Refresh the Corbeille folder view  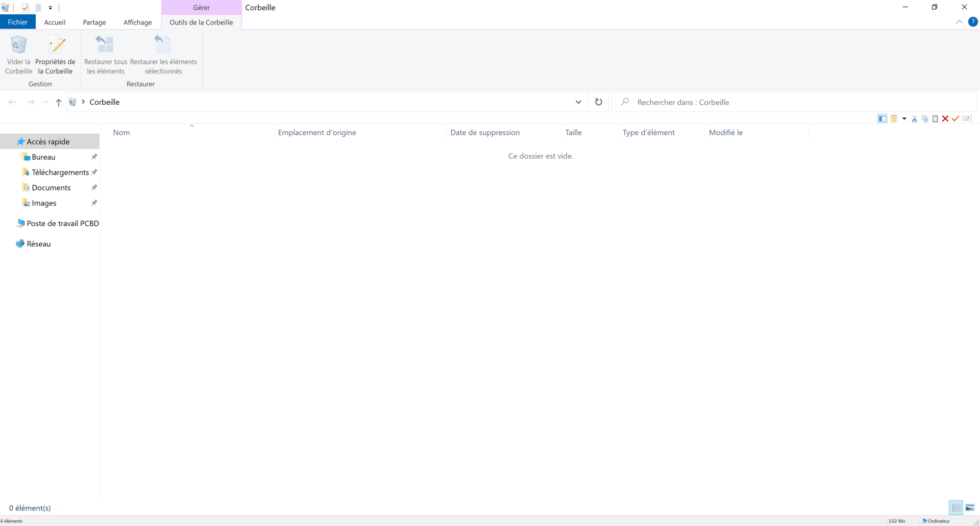(x=598, y=102)
